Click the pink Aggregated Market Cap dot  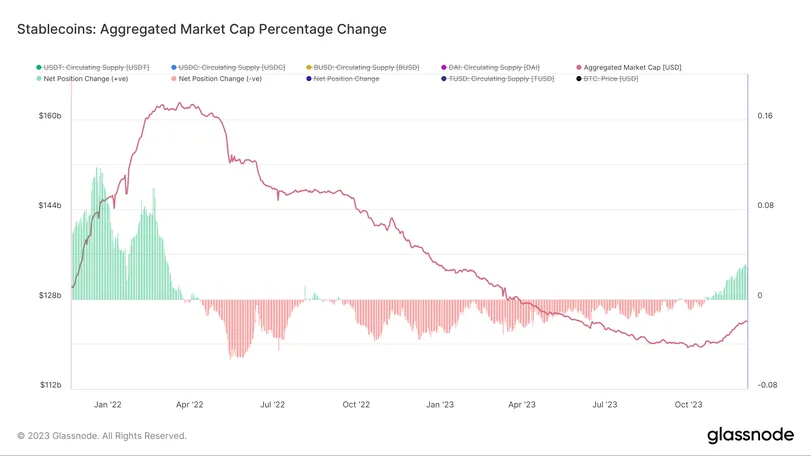click(x=579, y=67)
